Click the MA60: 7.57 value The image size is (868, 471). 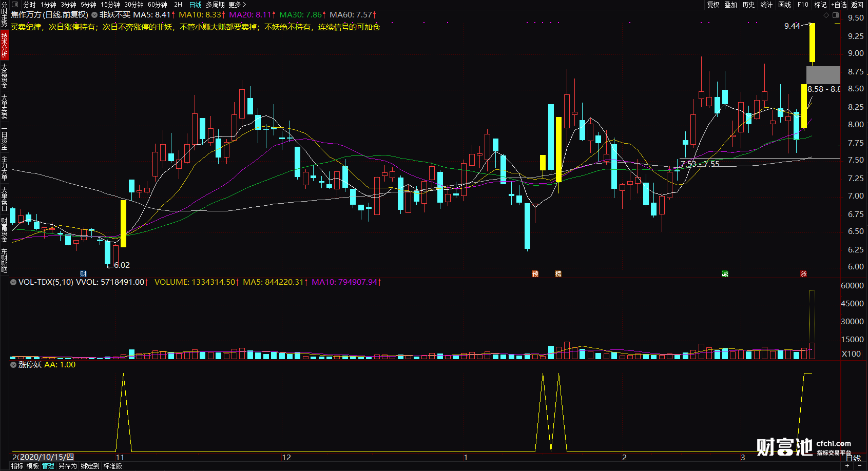353,15
